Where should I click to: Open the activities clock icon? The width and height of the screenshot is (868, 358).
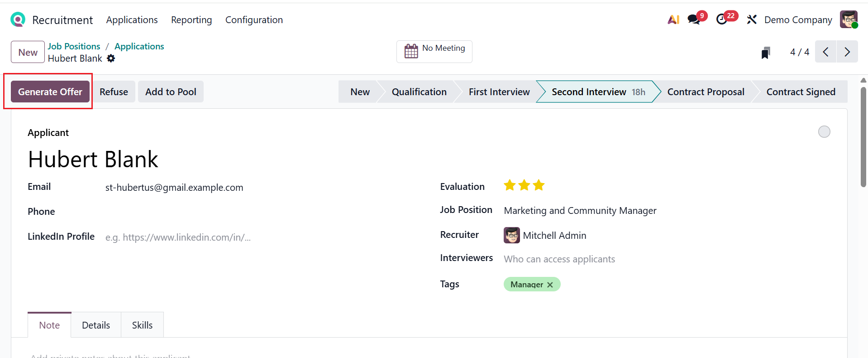[722, 19]
